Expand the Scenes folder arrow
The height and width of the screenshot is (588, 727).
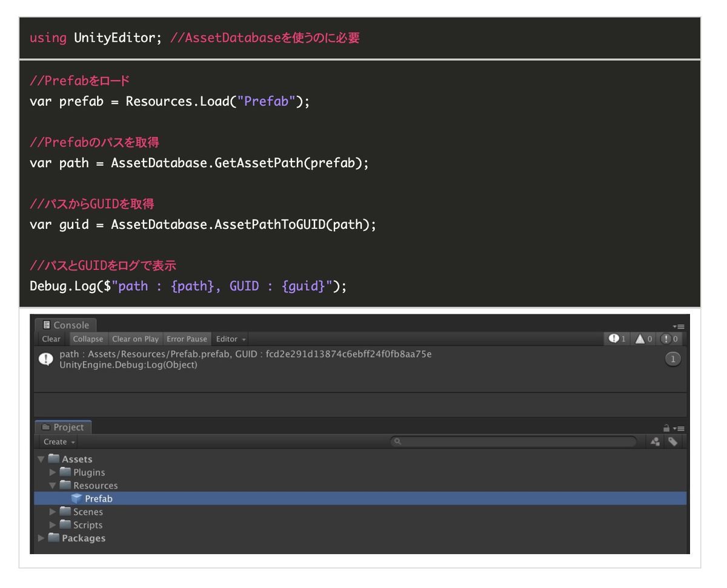click(x=53, y=512)
